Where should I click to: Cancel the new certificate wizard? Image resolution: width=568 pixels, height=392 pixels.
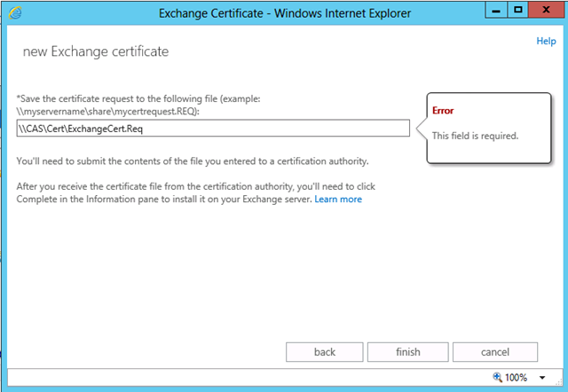[x=495, y=352]
